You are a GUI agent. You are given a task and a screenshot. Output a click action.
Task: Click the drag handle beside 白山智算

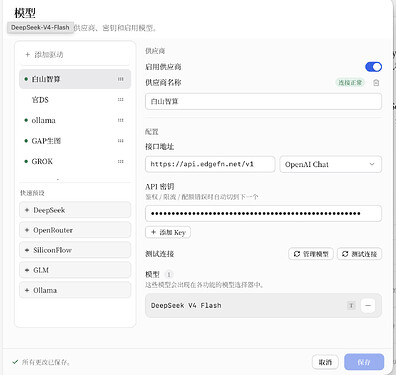pyautogui.click(x=121, y=79)
